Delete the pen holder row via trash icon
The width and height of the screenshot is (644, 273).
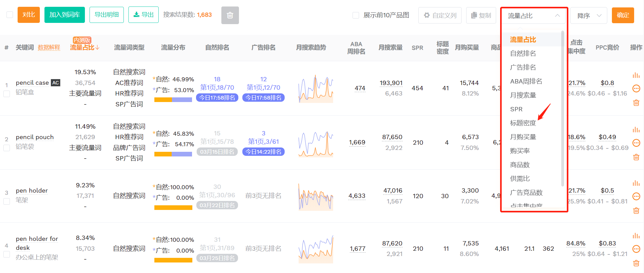(636, 211)
